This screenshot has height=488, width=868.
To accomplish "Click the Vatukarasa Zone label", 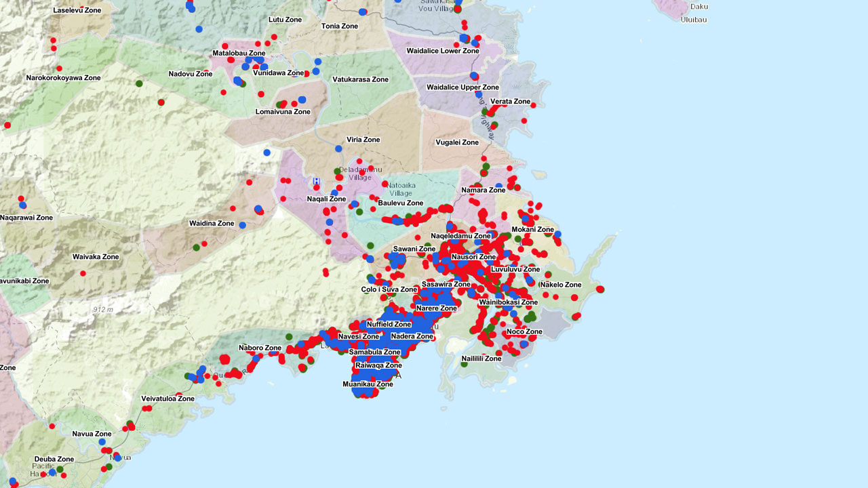I will pos(361,79).
